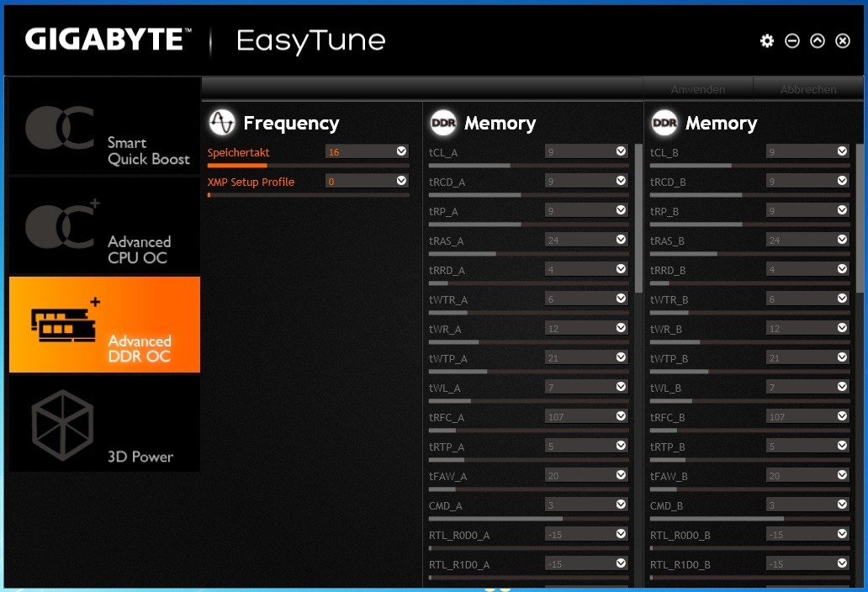This screenshot has height=592, width=868.
Task: Expand the tRTP_B dropdown arrow
Action: (x=842, y=446)
